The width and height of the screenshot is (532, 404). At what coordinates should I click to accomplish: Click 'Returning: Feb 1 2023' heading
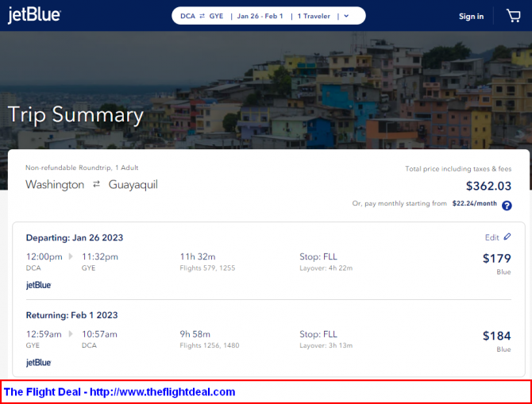click(72, 315)
